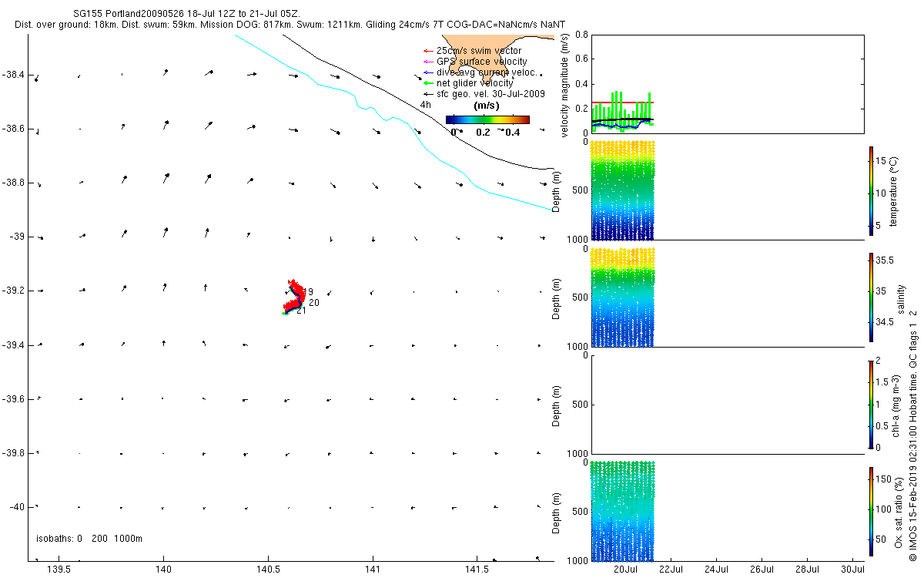Click the red swim vector arrow in legend
The height and width of the screenshot is (578, 924).
(x=427, y=51)
